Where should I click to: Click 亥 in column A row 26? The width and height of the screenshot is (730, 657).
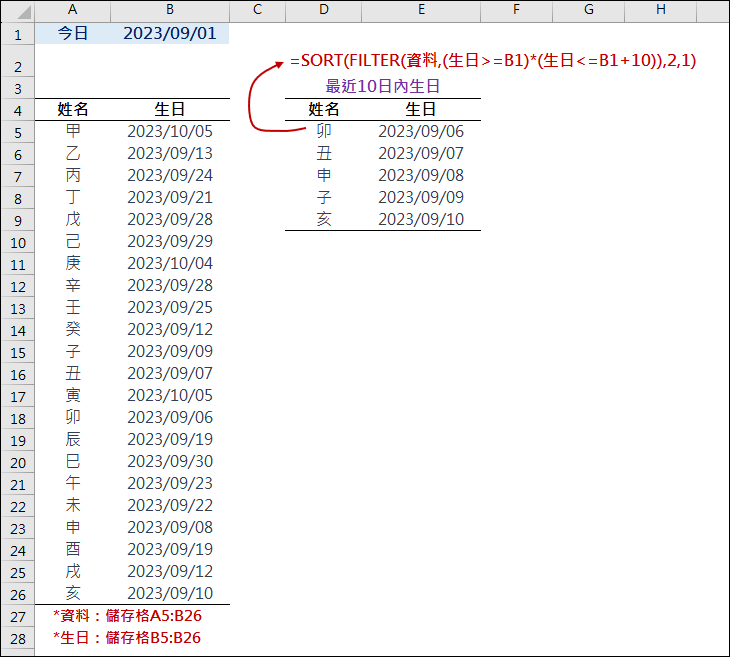tap(73, 593)
